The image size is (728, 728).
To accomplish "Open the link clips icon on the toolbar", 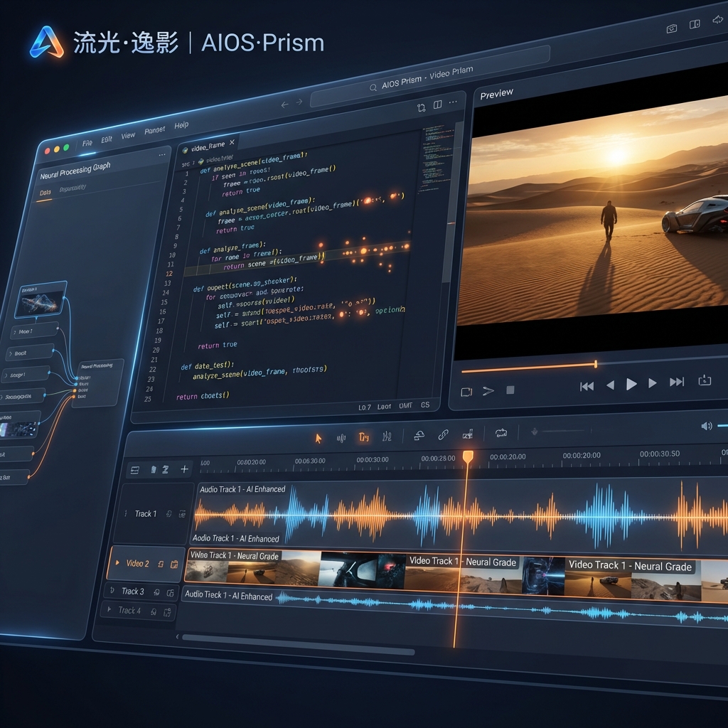I will [x=444, y=433].
